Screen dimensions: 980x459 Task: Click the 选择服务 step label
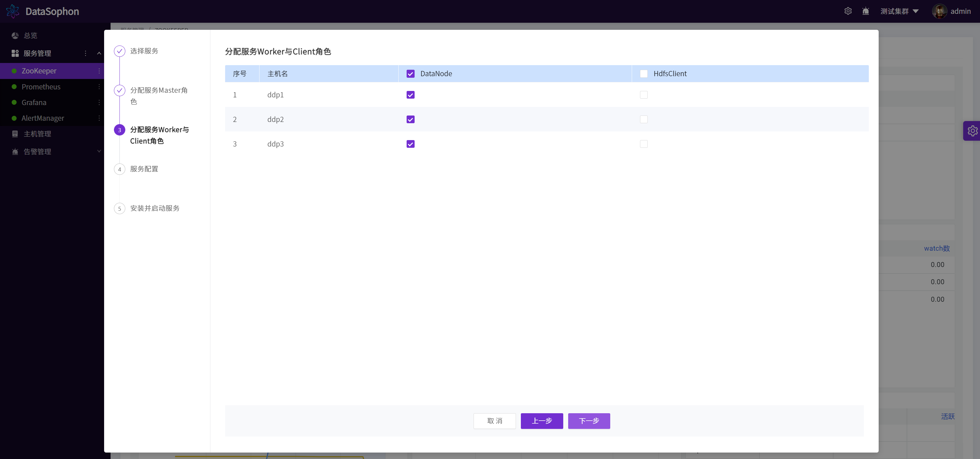[144, 51]
